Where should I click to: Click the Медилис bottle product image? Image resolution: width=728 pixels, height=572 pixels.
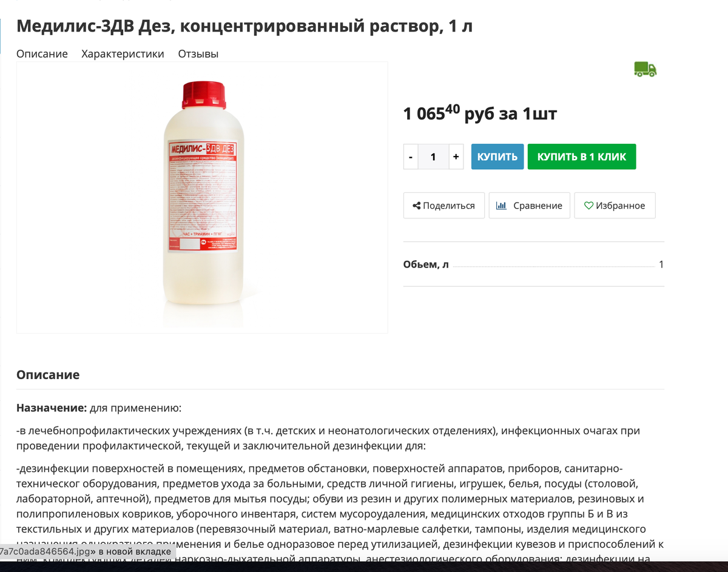[204, 198]
